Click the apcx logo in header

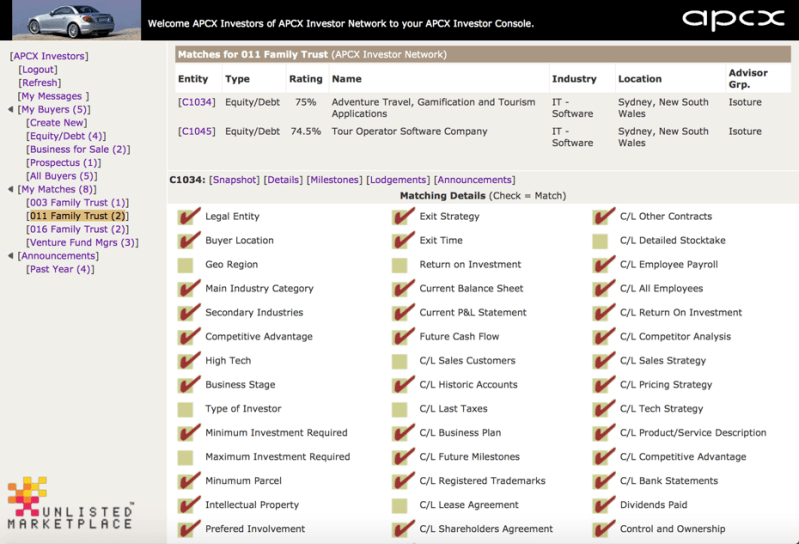click(x=733, y=19)
